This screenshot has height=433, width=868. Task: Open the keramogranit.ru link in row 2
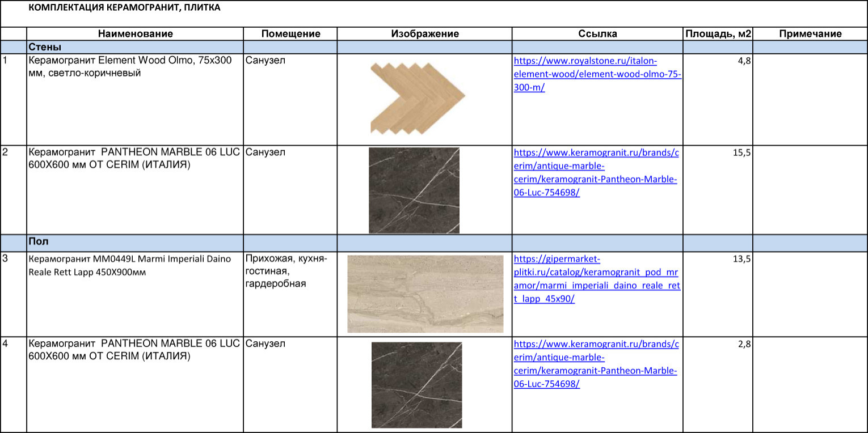point(596,172)
